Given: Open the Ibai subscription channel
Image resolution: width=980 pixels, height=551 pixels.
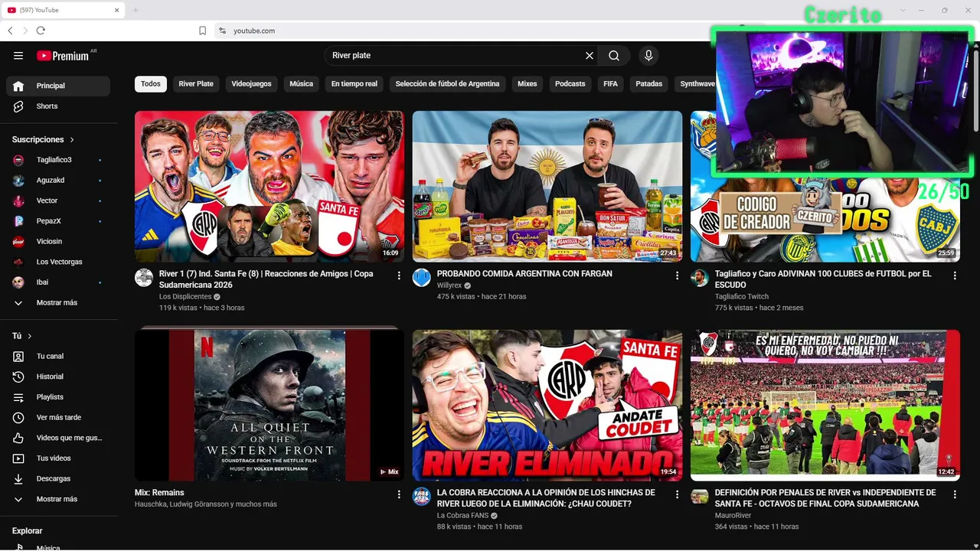Looking at the screenshot, I should tap(58, 282).
